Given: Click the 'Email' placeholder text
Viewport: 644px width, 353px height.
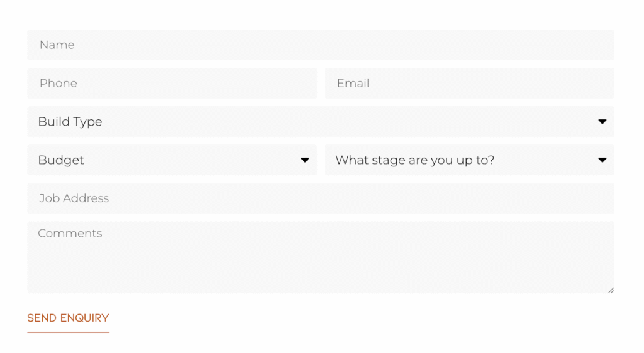Looking at the screenshot, I should (353, 84).
